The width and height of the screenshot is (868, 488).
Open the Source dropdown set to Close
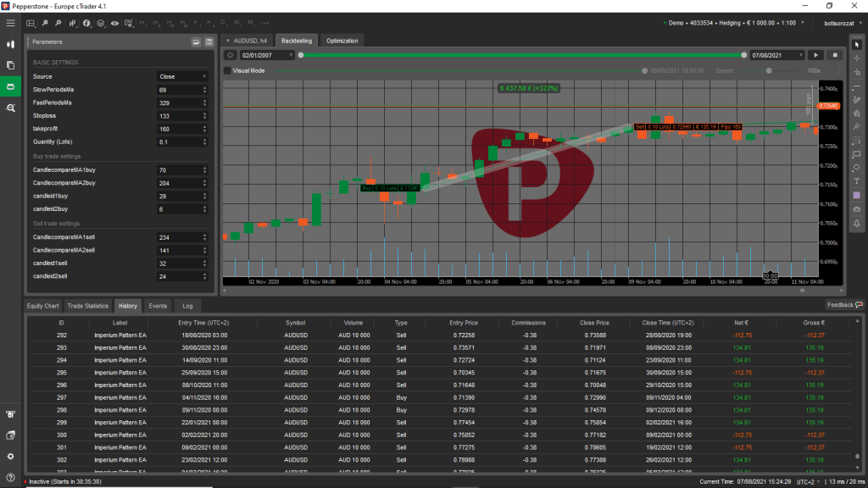click(x=182, y=76)
